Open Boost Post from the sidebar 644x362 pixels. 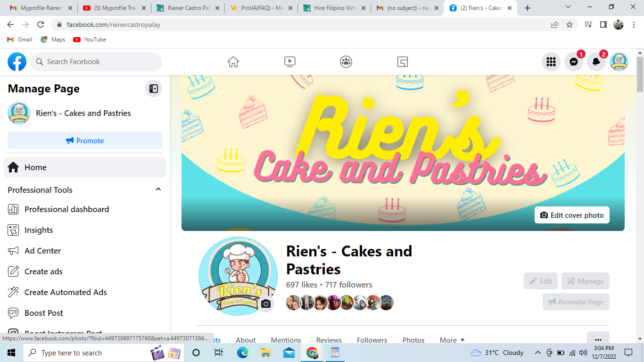pyautogui.click(x=85, y=313)
